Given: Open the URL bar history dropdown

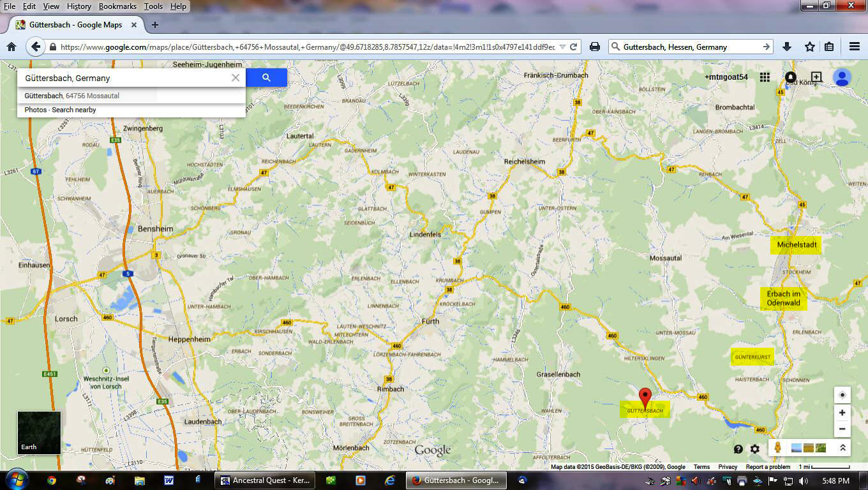Looking at the screenshot, I should click(562, 47).
